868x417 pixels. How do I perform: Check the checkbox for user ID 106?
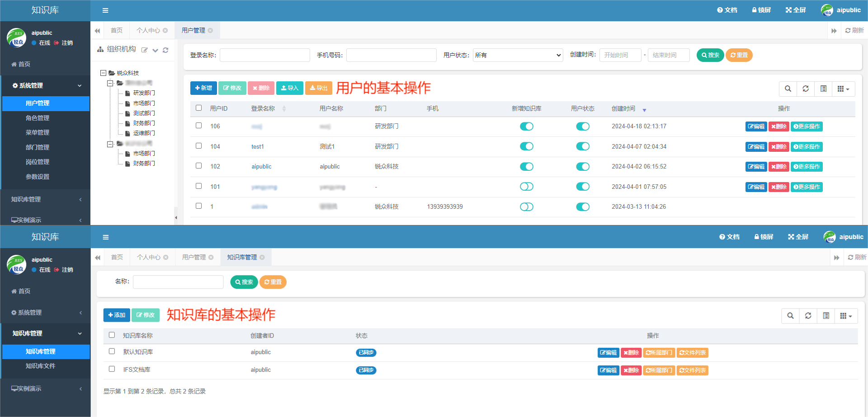pyautogui.click(x=198, y=126)
